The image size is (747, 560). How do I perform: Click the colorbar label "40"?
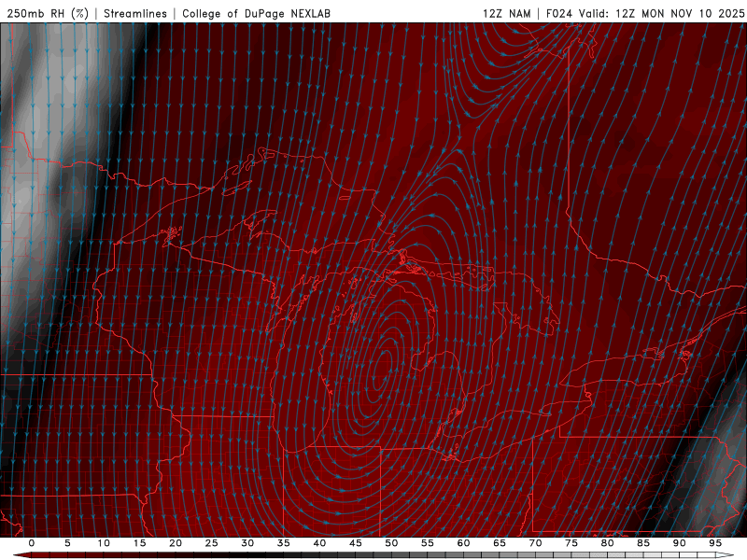[319, 543]
